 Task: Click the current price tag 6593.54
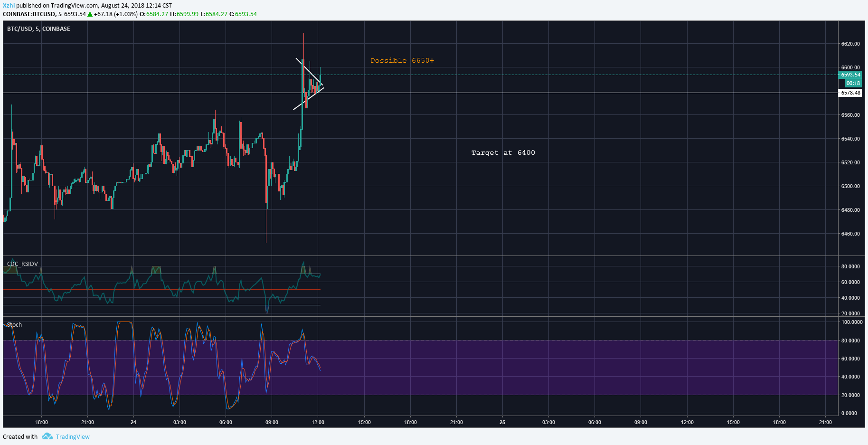[850, 75]
